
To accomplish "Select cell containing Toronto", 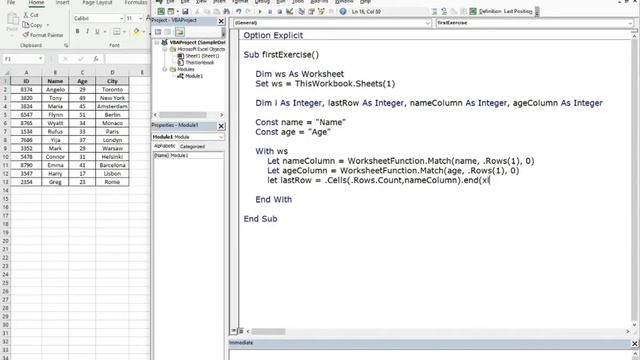I will pos(112,89).
